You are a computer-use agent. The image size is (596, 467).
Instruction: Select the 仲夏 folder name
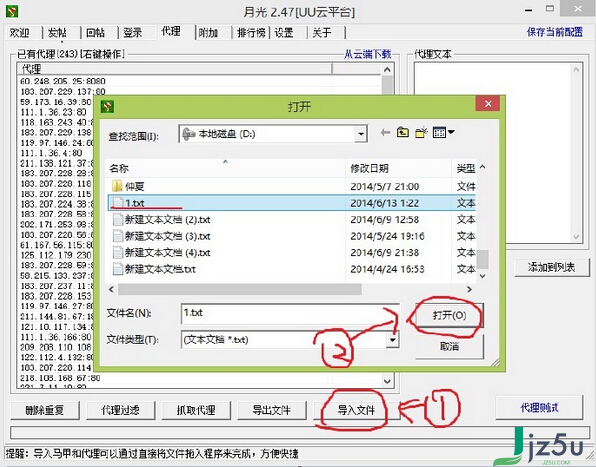click(135, 187)
